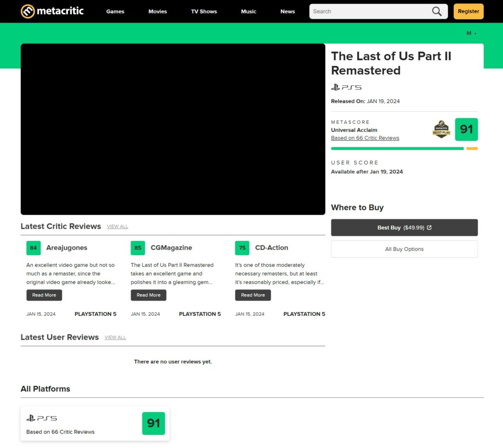This screenshot has width=503, height=448.
Task: Open the Metacritic logo homepage
Action: pyautogui.click(x=52, y=11)
